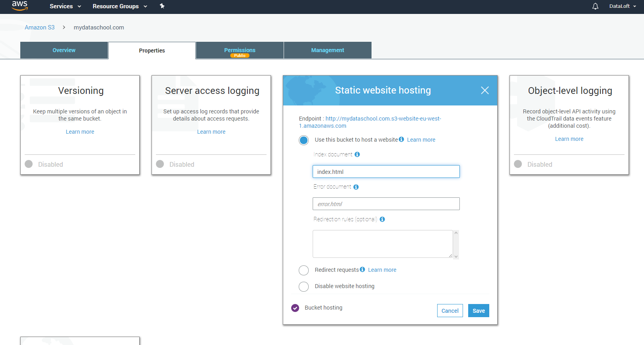This screenshot has height=345, width=644.
Task: Click Object-level logging Disabled indicator
Action: point(518,164)
